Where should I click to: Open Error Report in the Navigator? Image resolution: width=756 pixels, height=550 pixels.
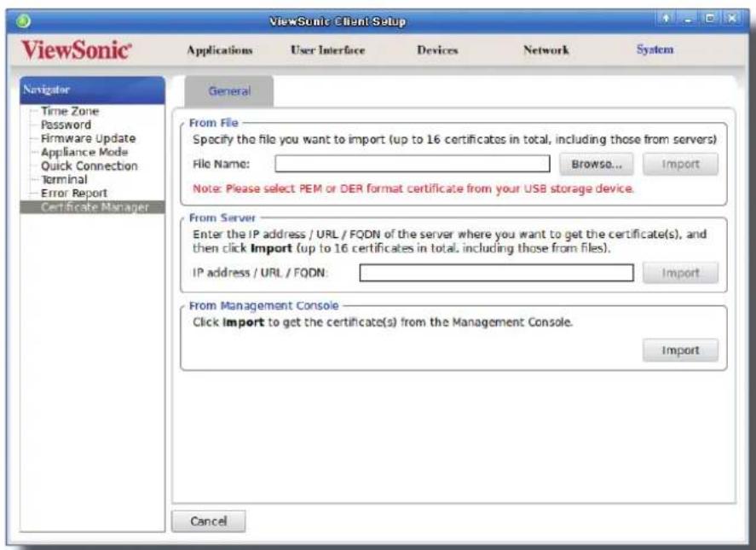pyautogui.click(x=74, y=194)
